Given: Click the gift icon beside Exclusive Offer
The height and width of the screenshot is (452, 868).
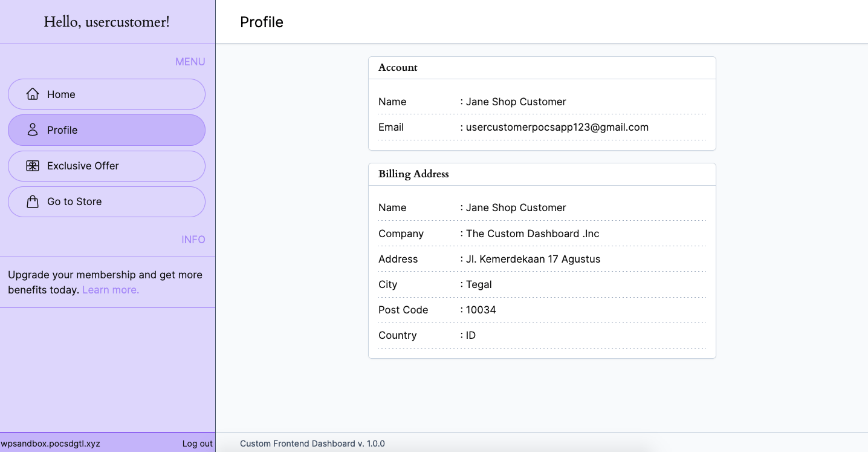Looking at the screenshot, I should tap(33, 166).
